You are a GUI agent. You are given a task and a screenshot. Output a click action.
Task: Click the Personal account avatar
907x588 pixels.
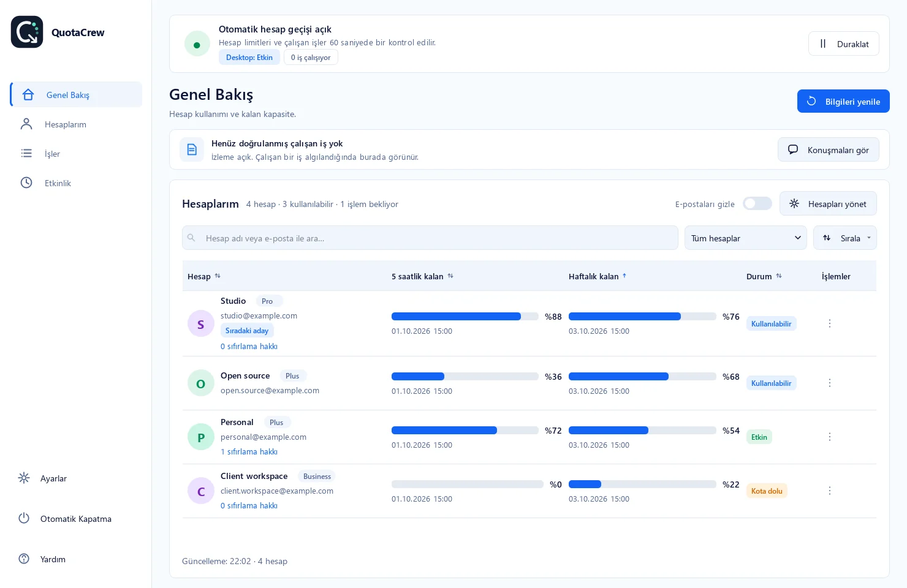200,437
